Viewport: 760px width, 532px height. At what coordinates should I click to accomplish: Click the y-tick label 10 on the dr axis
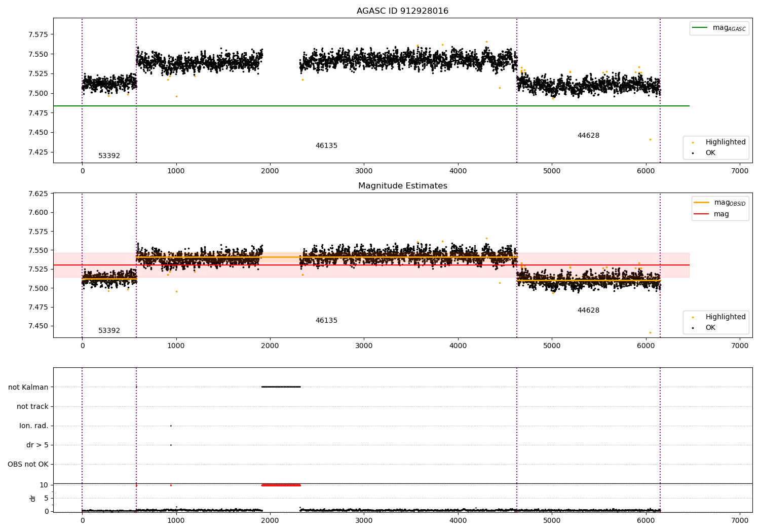point(44,485)
